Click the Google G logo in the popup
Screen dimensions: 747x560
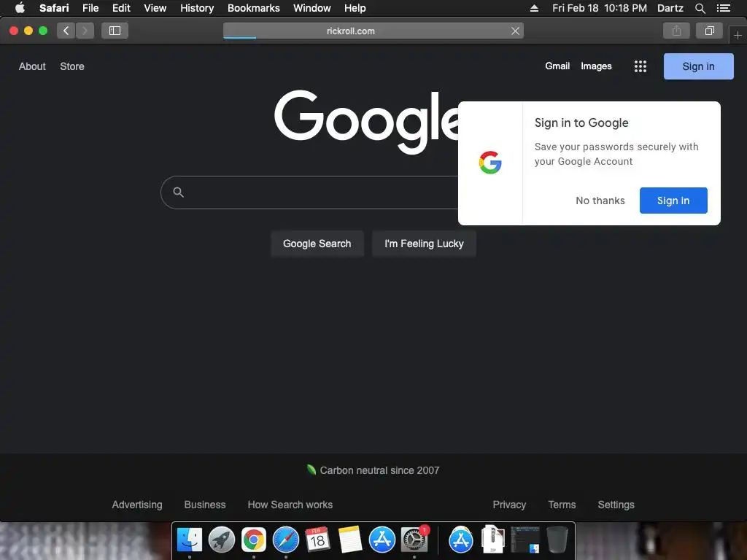pos(490,163)
